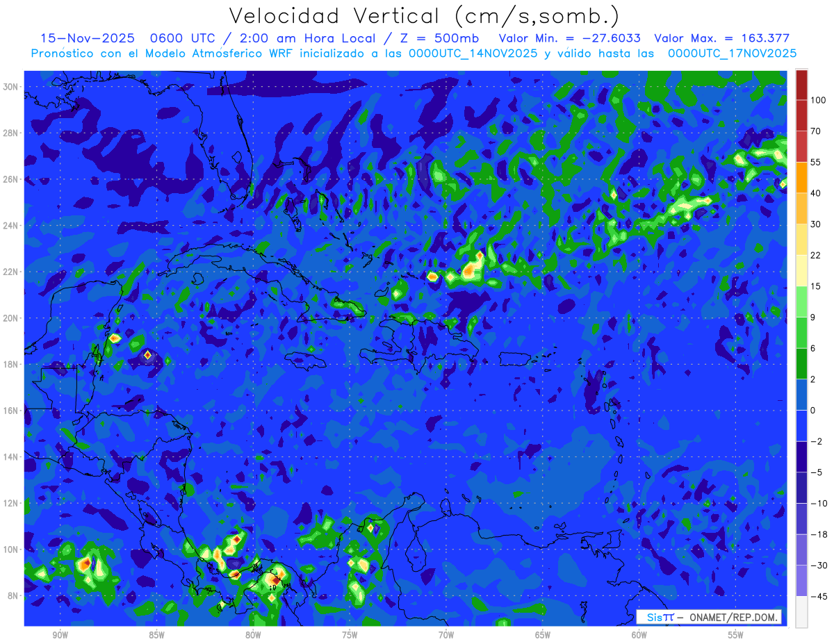Screen dimensions: 834x644
Task: Pick the lavender swatch between legend values -30 and -45
Action: [801, 581]
